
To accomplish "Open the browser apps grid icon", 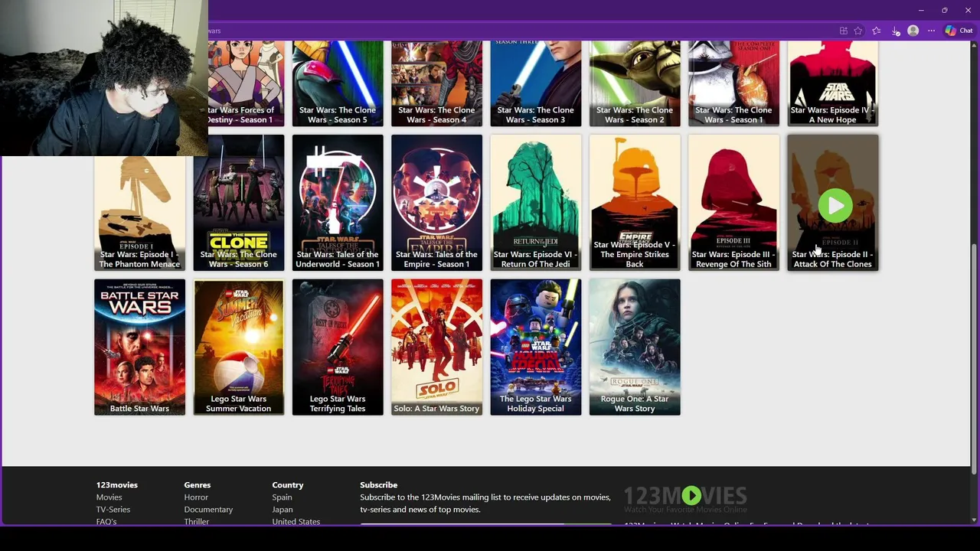I will coord(844,31).
